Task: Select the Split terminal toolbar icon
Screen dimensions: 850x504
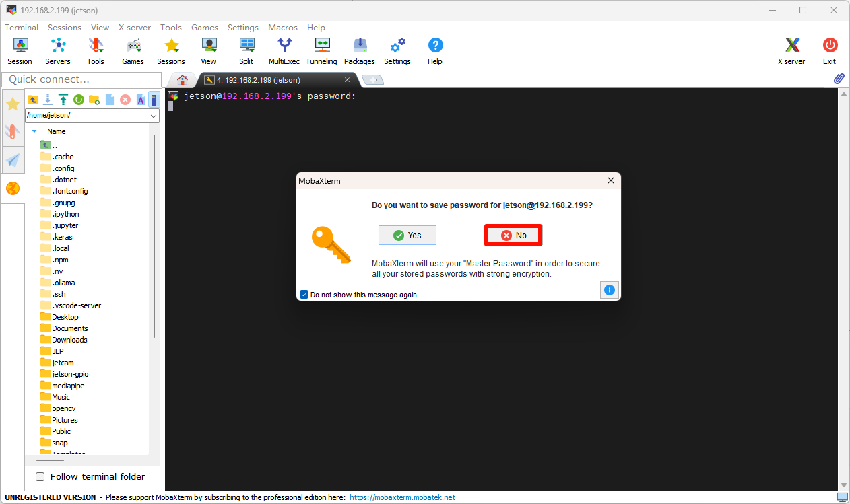Action: [x=247, y=51]
